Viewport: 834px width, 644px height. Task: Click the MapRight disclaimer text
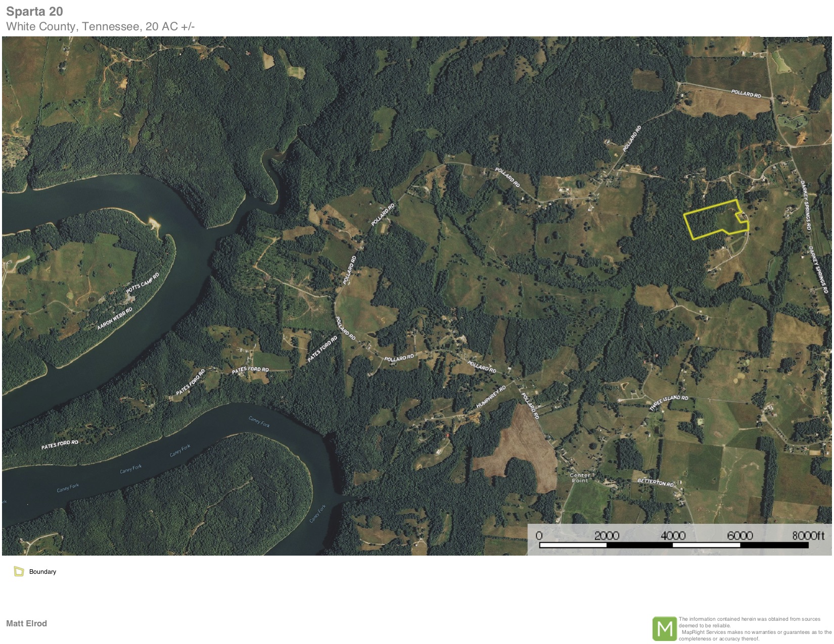coord(754,628)
